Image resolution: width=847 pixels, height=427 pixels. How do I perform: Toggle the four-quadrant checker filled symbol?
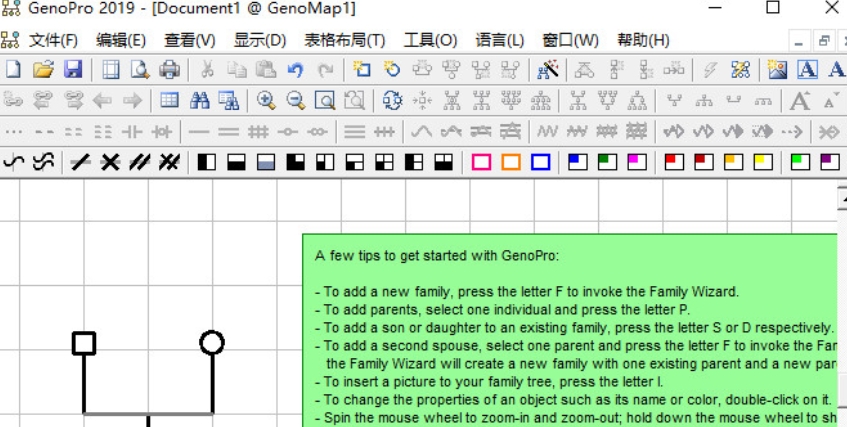(x=384, y=162)
